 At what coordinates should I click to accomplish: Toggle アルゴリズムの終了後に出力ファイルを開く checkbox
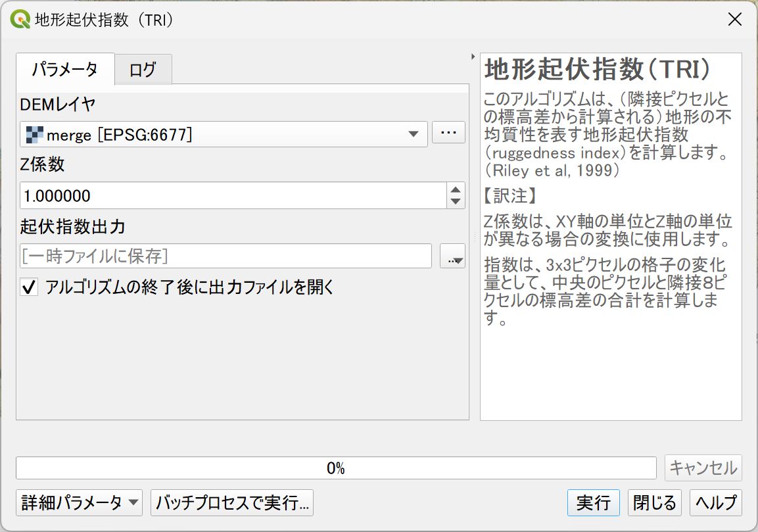point(29,287)
